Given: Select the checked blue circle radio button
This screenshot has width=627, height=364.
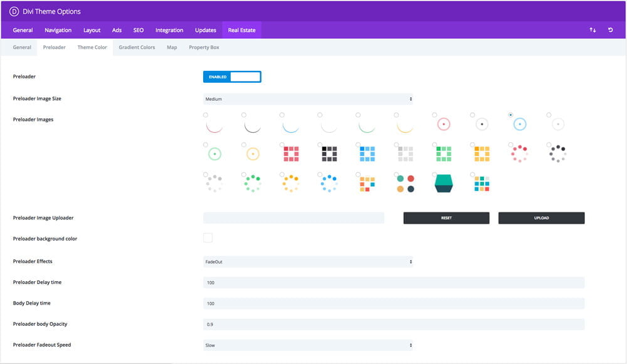Looking at the screenshot, I should [x=510, y=115].
